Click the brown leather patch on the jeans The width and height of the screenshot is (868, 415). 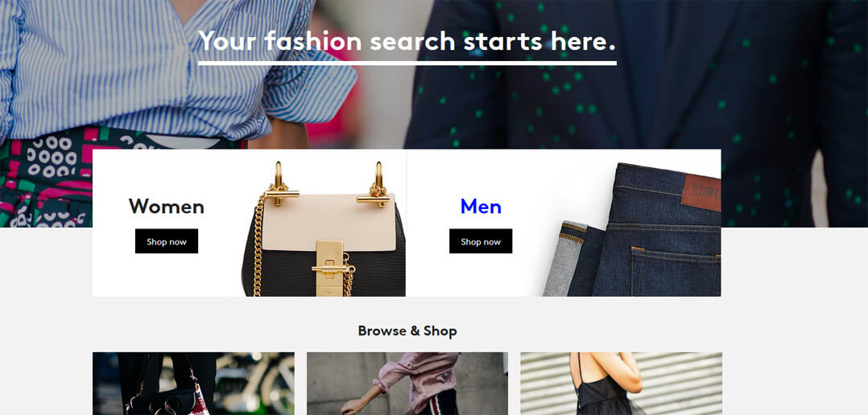click(701, 193)
